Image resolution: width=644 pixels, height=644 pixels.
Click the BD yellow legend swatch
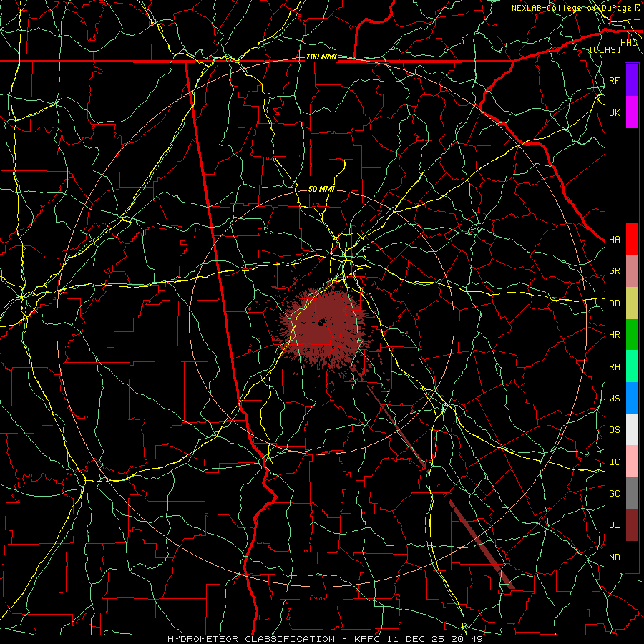[632, 303]
